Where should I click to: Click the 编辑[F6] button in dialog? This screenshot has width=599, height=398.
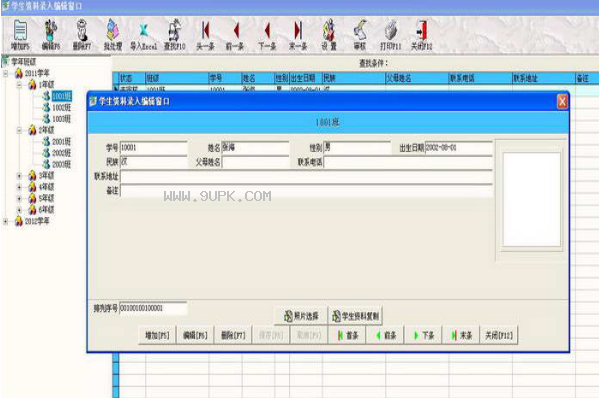(x=195, y=335)
